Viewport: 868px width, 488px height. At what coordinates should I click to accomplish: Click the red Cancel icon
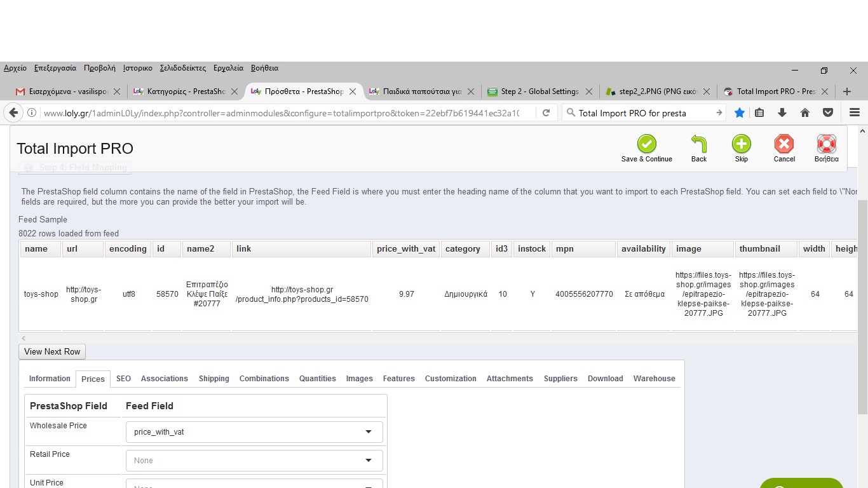point(784,144)
